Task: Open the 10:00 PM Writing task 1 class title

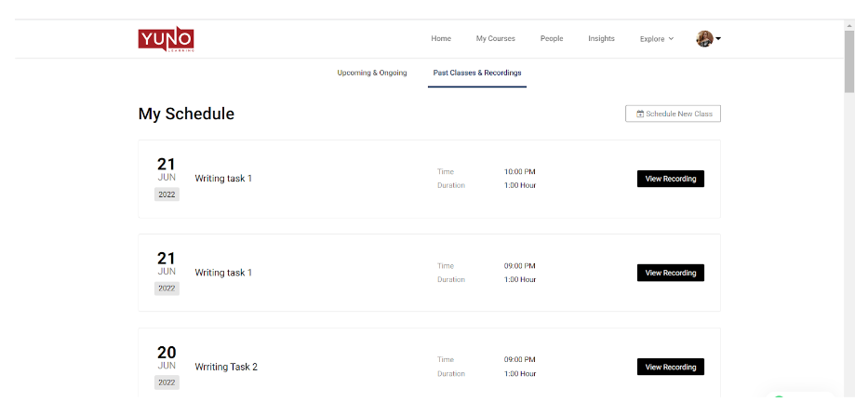Action: click(223, 179)
